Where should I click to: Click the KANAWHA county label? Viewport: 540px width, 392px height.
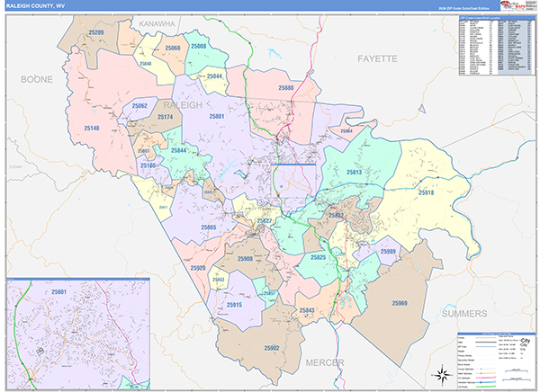[157, 23]
